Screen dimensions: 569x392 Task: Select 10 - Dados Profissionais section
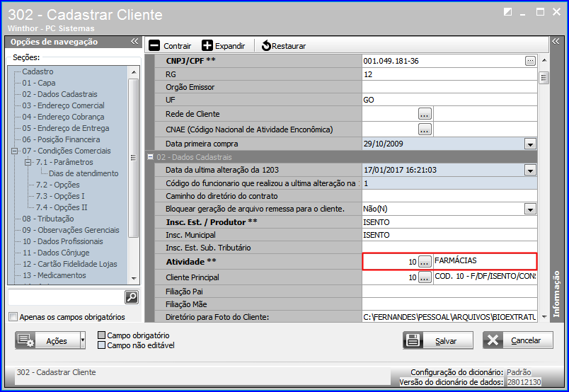coord(63,241)
